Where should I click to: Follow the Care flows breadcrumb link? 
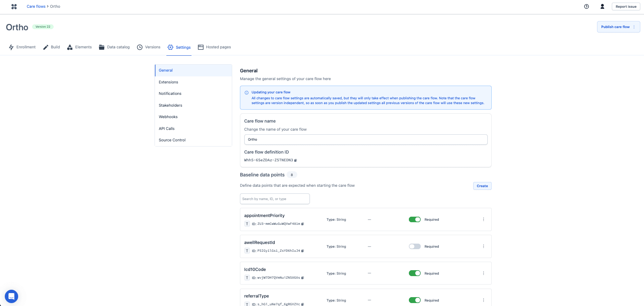pyautogui.click(x=36, y=6)
